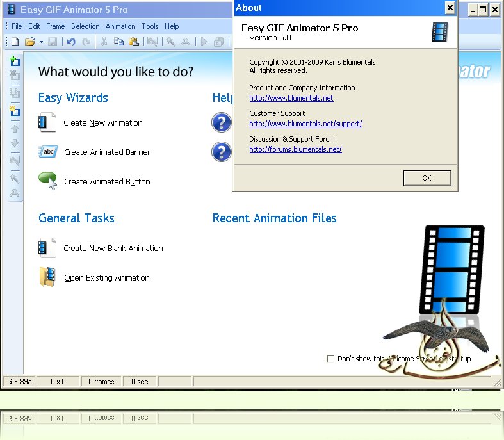The image size is (504, 440).
Task: Open the Frame menu
Action: [x=55, y=26]
